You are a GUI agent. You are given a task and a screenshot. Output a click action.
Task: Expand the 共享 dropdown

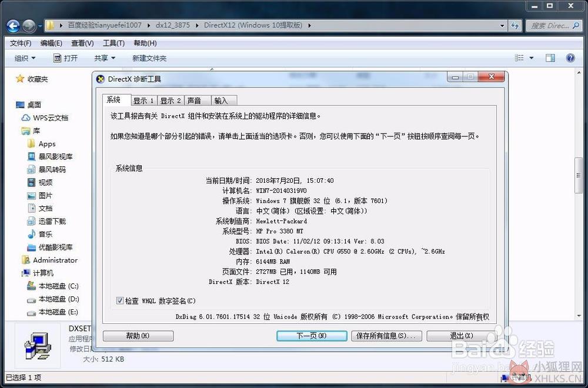(x=104, y=58)
